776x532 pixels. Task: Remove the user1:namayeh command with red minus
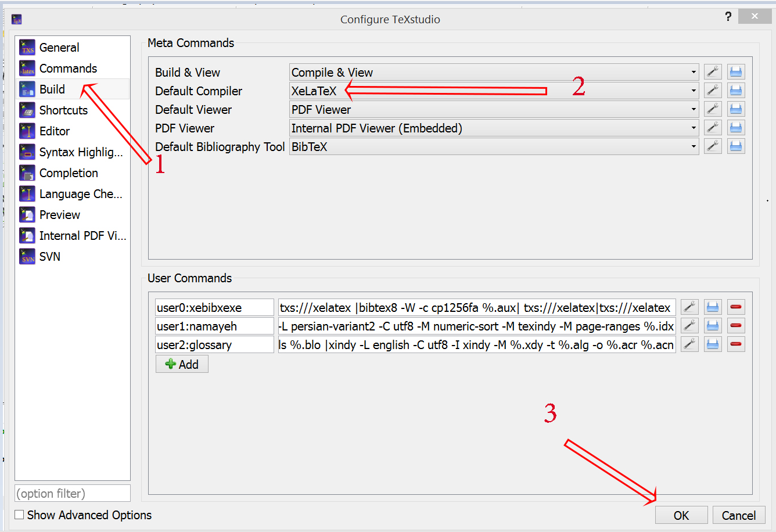(736, 326)
